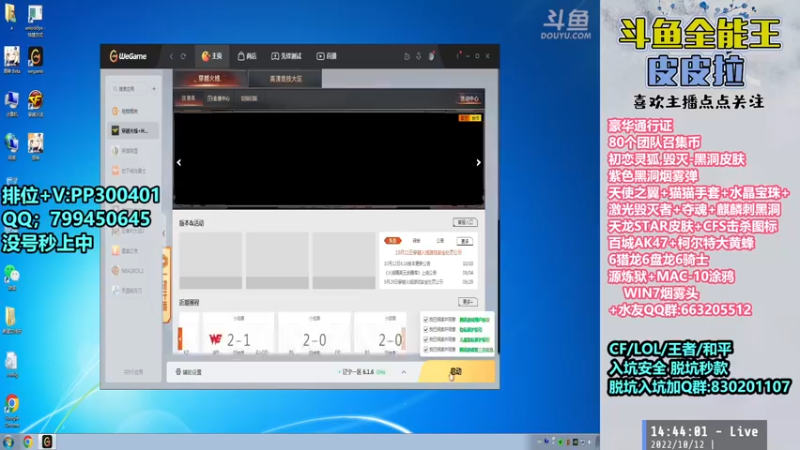Open the news item dated 09/04
800x450 pixels.
click(429, 272)
